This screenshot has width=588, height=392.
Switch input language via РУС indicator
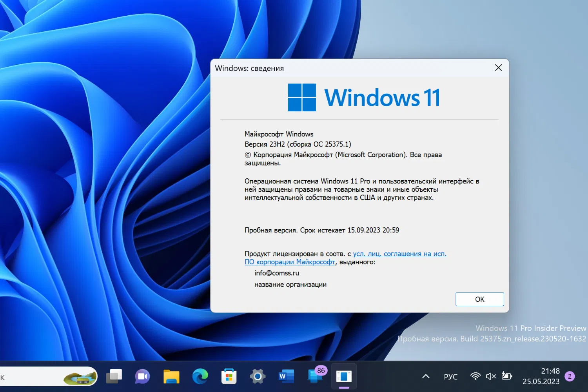pos(450,376)
